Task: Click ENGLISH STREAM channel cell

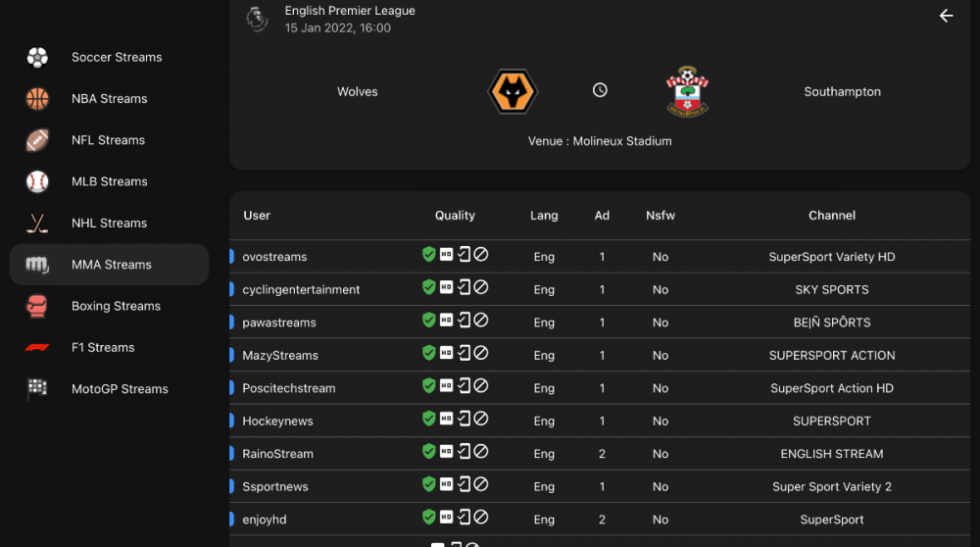Action: click(x=832, y=454)
